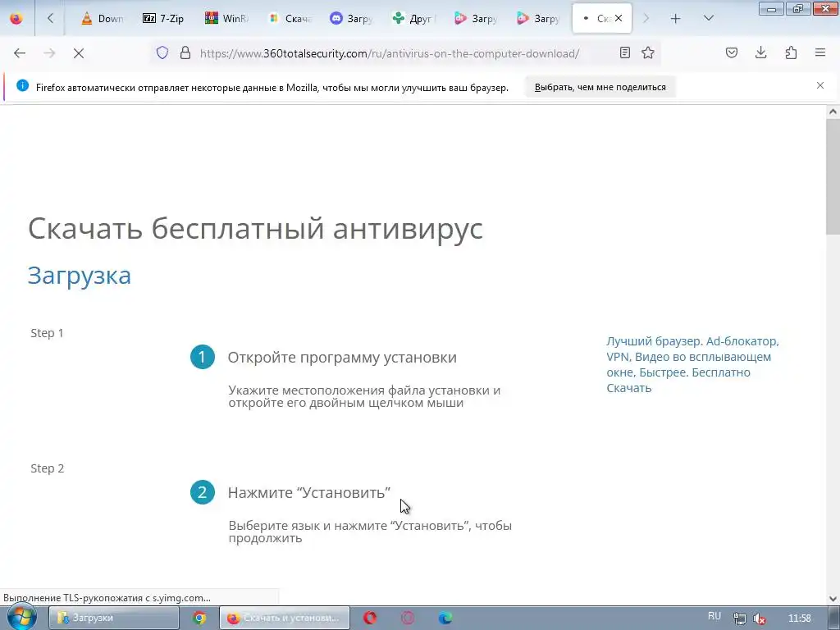Open the Лучший браузер Ad-блокатор link
This screenshot has height=630, width=840.
click(692, 364)
